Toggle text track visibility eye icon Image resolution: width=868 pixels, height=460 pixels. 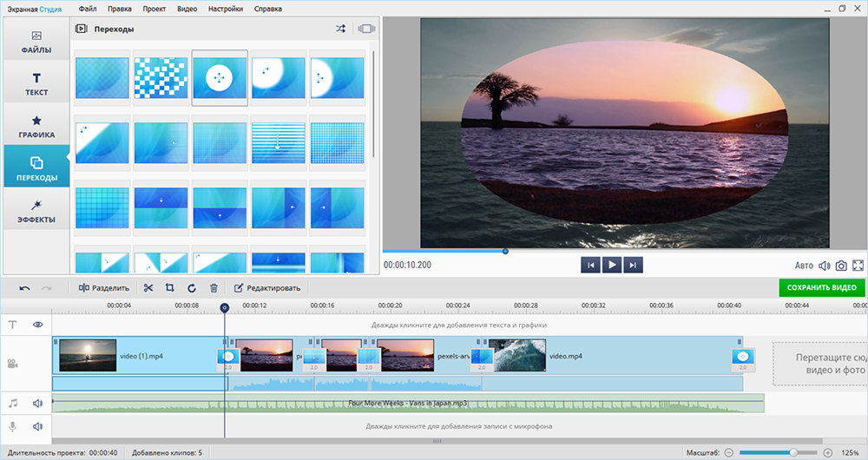click(38, 325)
